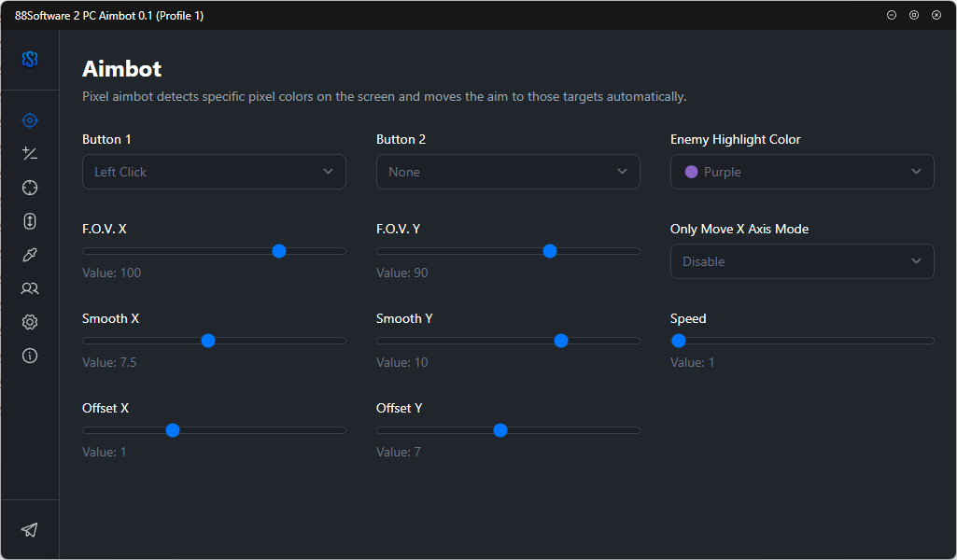This screenshot has height=560, width=957.
Task: Click the Smooth X slider handle
Action: 208,341
